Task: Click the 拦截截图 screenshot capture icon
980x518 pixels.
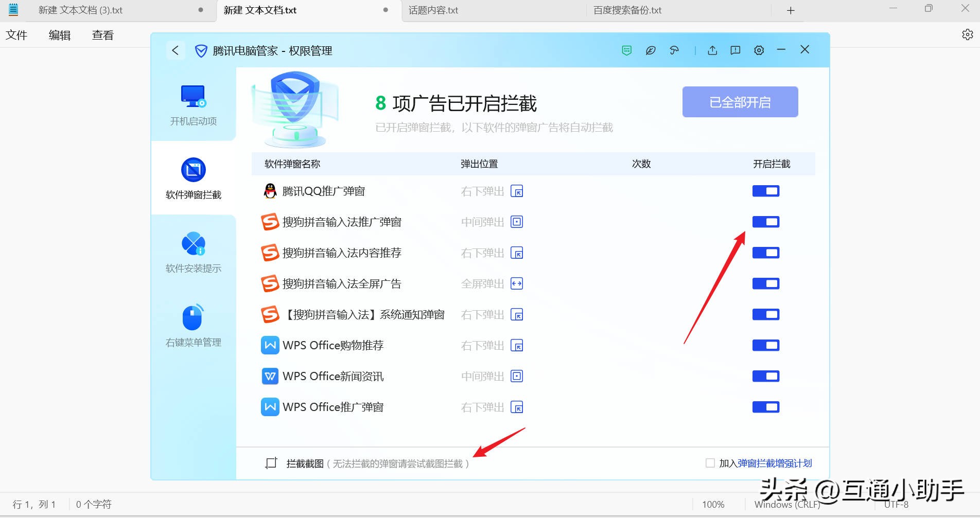Action: click(271, 462)
